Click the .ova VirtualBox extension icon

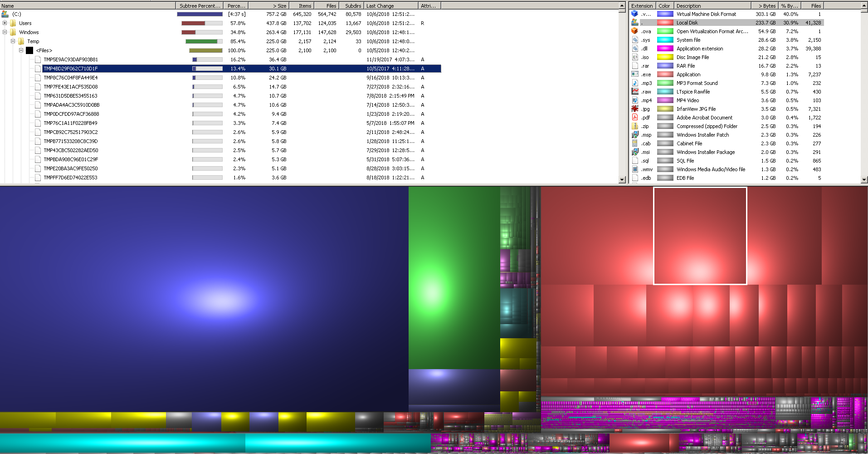point(635,31)
